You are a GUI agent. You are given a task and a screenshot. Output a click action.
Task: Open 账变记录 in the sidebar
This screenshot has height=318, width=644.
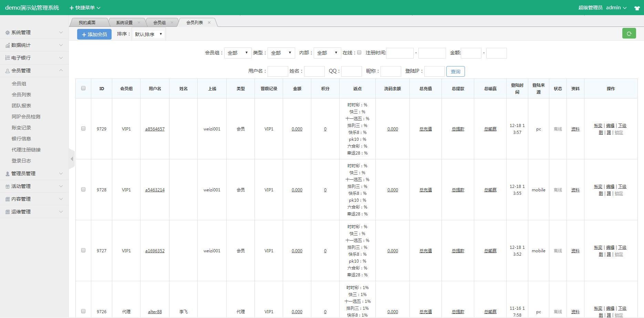click(21, 128)
